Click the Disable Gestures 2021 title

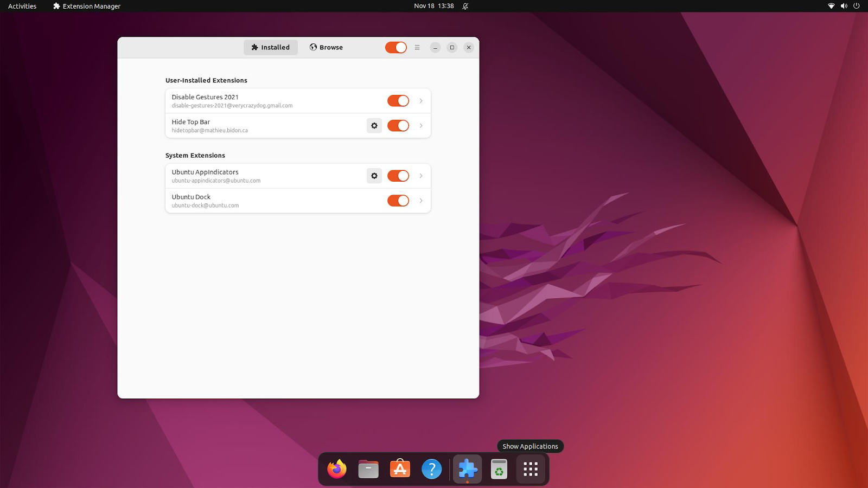205,97
